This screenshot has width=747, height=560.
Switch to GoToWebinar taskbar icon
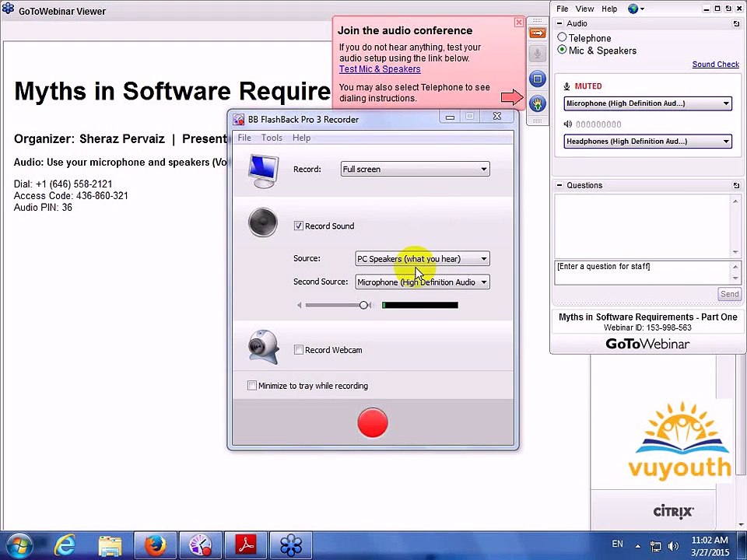click(x=291, y=546)
